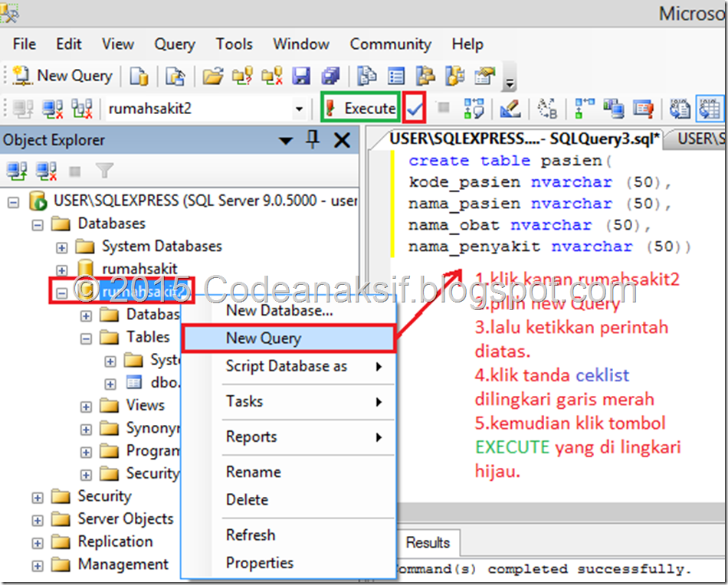This screenshot has width=728, height=585.
Task: Choose Delete from context menu
Action: click(288, 500)
